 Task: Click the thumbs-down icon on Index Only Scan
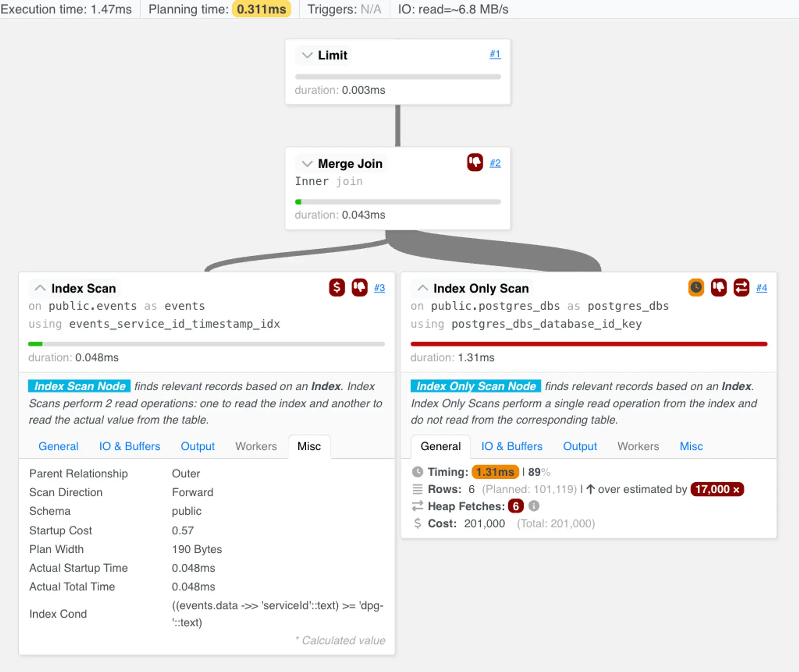[x=719, y=288]
